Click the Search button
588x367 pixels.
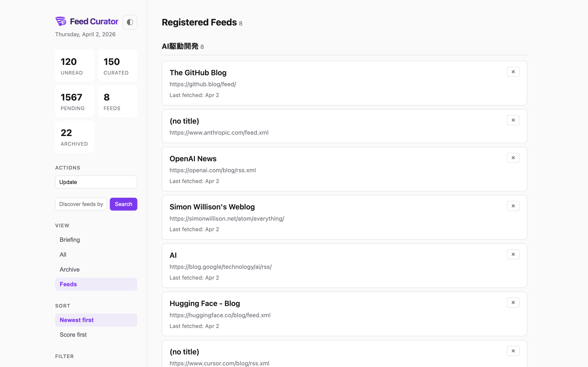tap(123, 204)
